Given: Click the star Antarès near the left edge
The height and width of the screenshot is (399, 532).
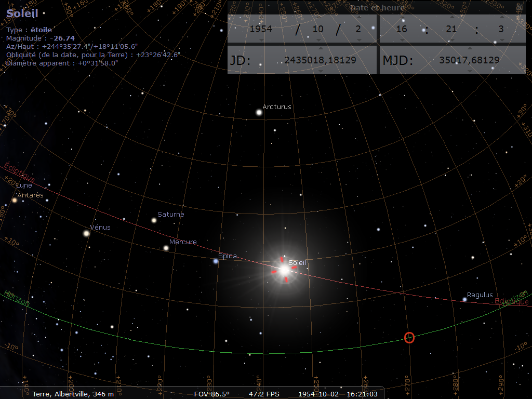Looking at the screenshot, I should tap(15, 200).
